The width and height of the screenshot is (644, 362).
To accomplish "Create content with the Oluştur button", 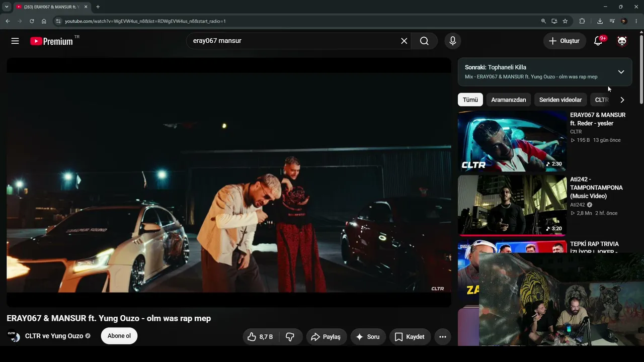I will point(565,41).
